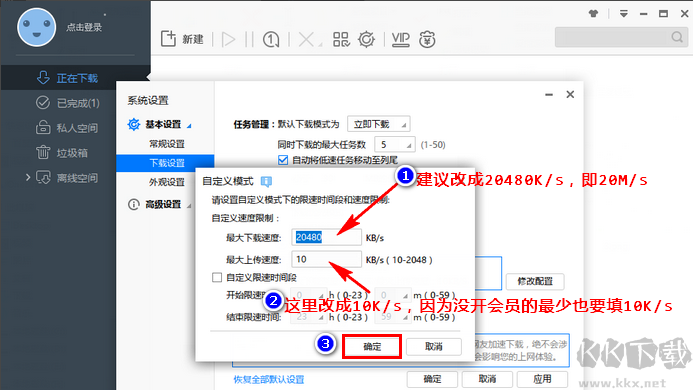Open 立即下载 download mode dropdown
The image size is (693, 390).
click(378, 124)
